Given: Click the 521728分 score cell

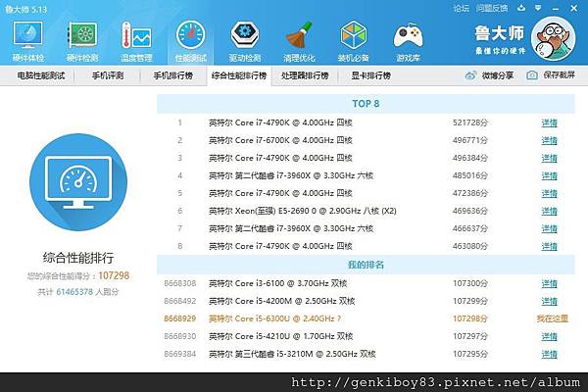Looking at the screenshot, I should pos(469,123).
